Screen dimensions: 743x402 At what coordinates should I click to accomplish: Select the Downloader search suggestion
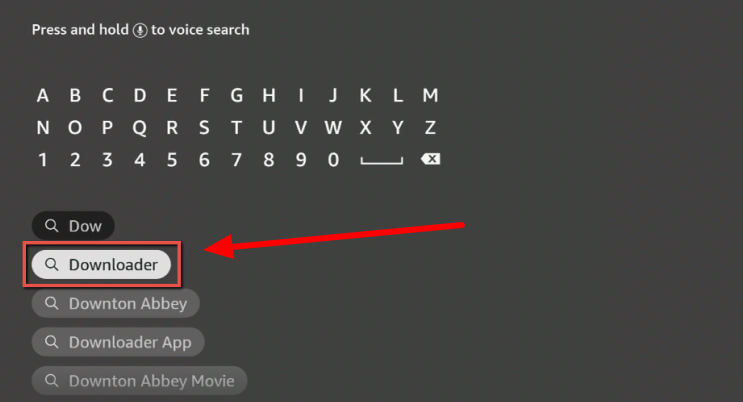(x=101, y=265)
